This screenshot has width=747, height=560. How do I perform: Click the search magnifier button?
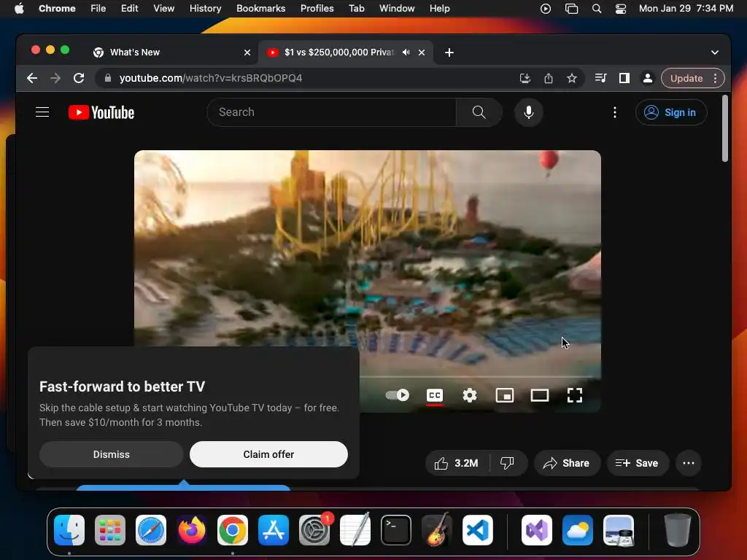[x=479, y=112]
